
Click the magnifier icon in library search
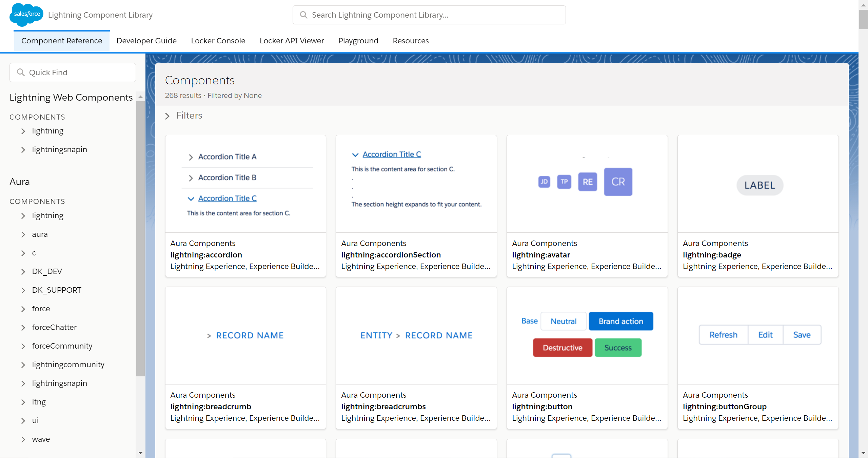click(x=303, y=15)
